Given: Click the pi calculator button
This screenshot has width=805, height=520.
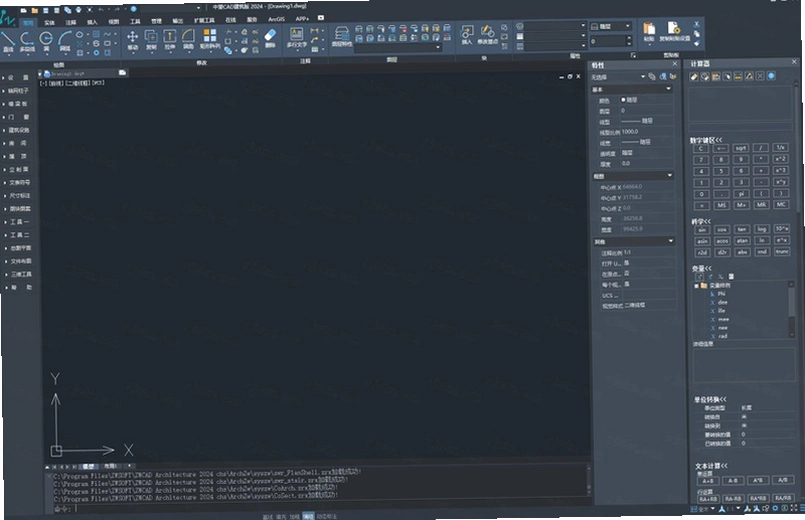Looking at the screenshot, I should pyautogui.click(x=741, y=194).
